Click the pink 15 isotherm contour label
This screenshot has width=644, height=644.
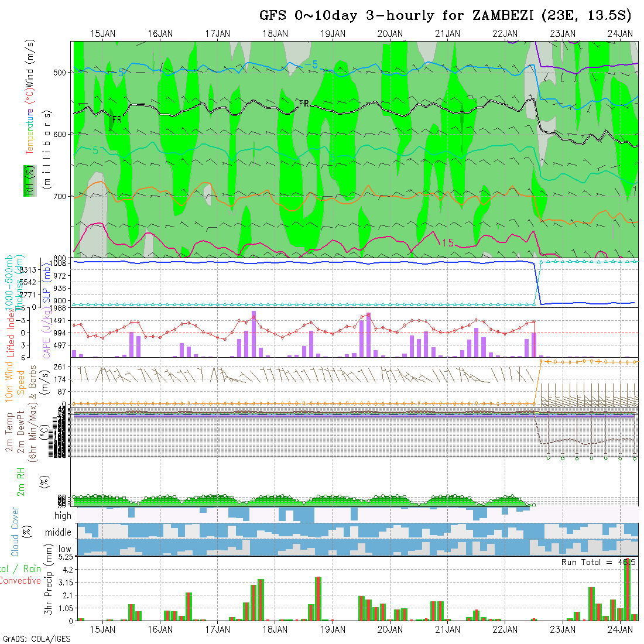[447, 242]
